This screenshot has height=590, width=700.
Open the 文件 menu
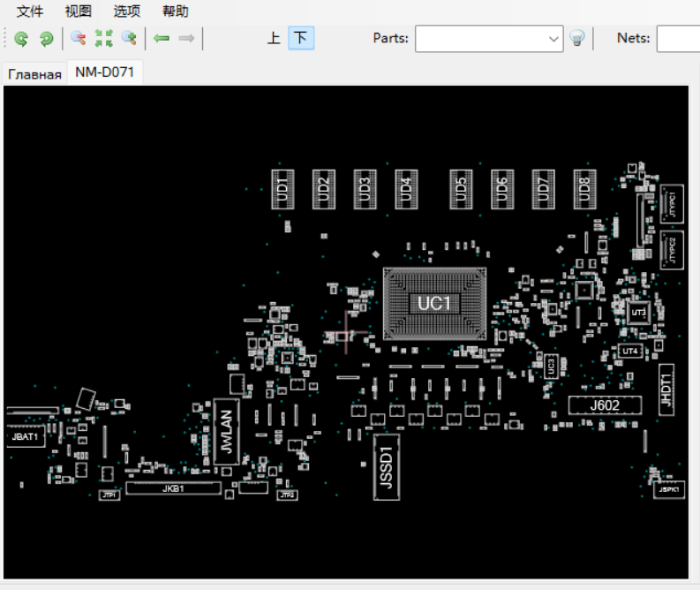click(30, 11)
